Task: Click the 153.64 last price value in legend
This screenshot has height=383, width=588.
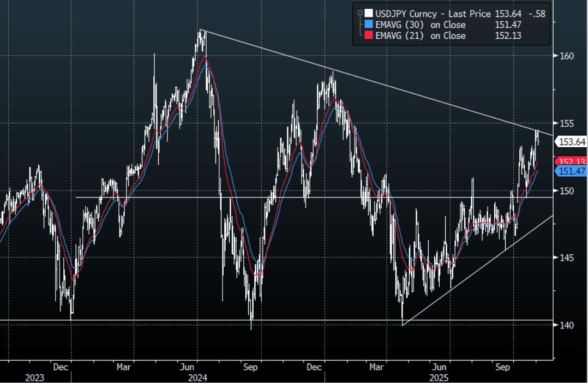Action: (508, 14)
